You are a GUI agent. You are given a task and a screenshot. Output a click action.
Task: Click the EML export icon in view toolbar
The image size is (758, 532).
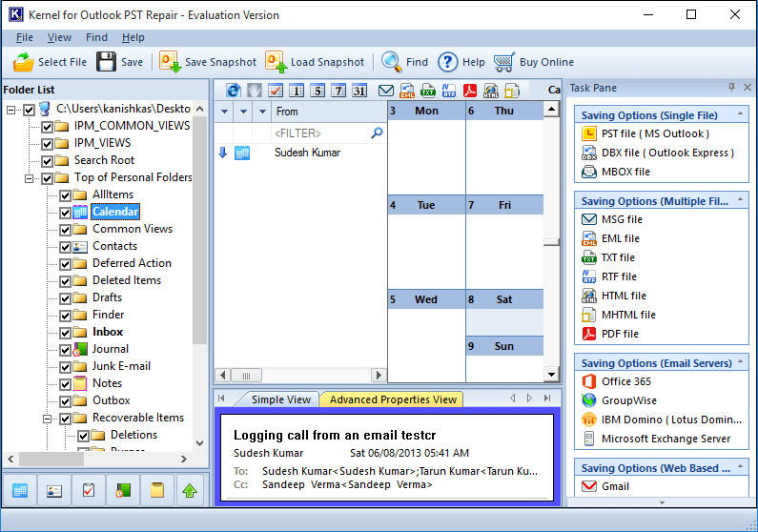(x=407, y=91)
